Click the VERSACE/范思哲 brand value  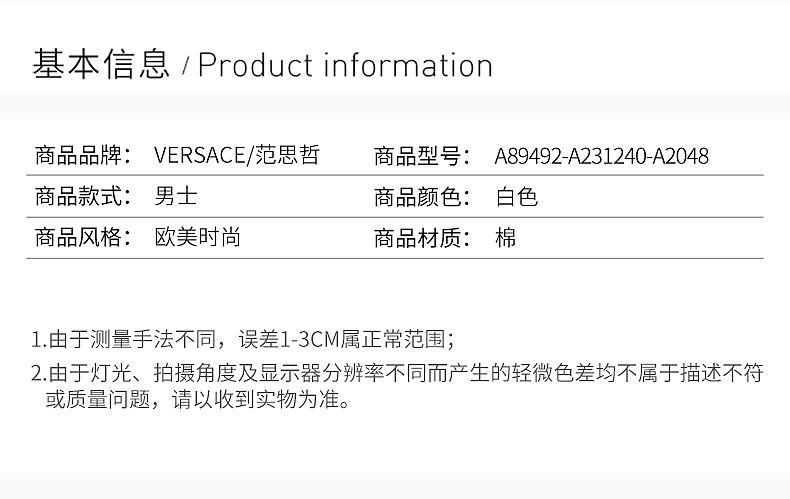click(237, 156)
